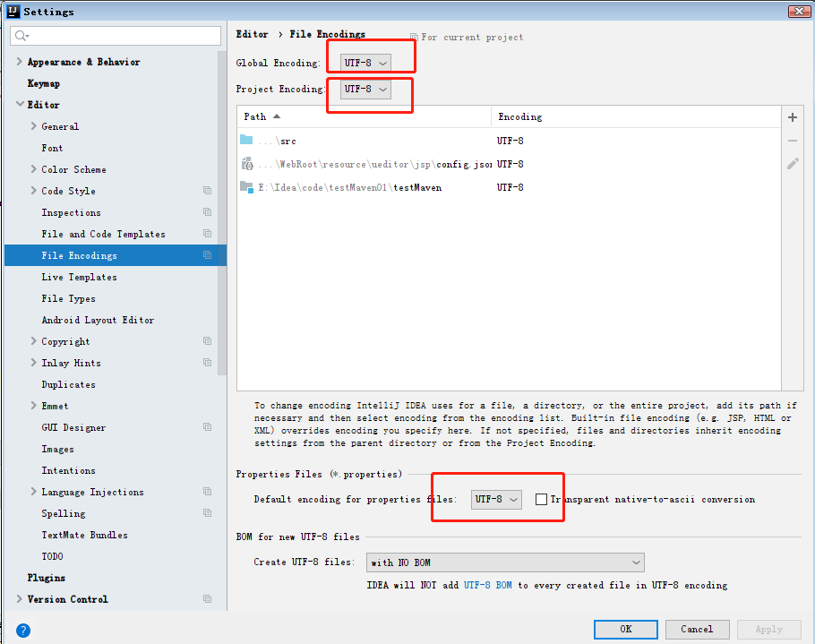Click the Cancel button
Image resolution: width=815 pixels, height=644 pixels.
pos(697,630)
